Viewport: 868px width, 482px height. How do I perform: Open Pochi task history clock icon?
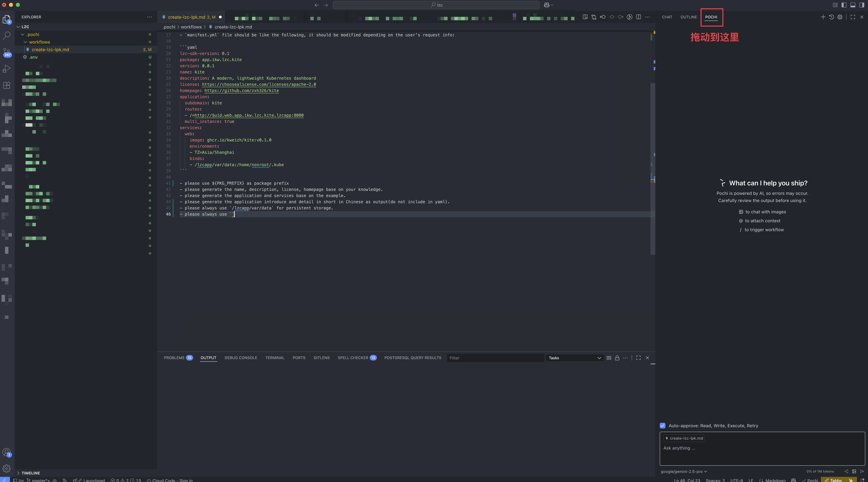click(831, 17)
